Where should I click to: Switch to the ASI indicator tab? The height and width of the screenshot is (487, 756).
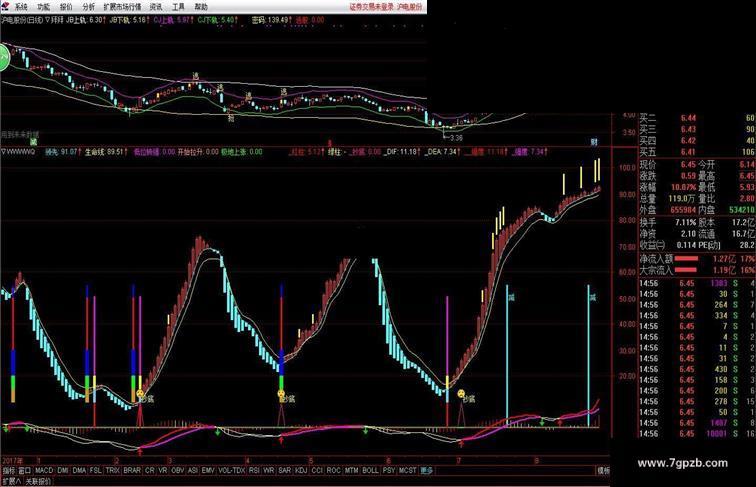pyautogui.click(x=193, y=470)
